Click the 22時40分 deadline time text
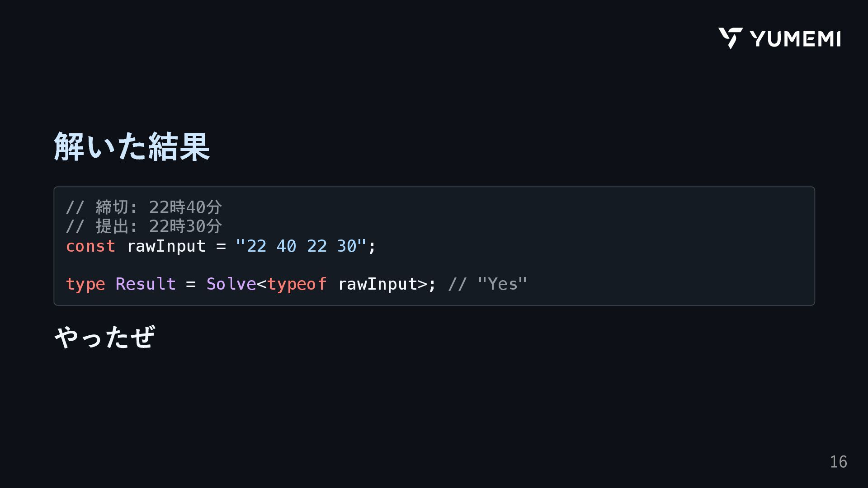Viewport: 868px width, 488px height. pyautogui.click(x=185, y=207)
